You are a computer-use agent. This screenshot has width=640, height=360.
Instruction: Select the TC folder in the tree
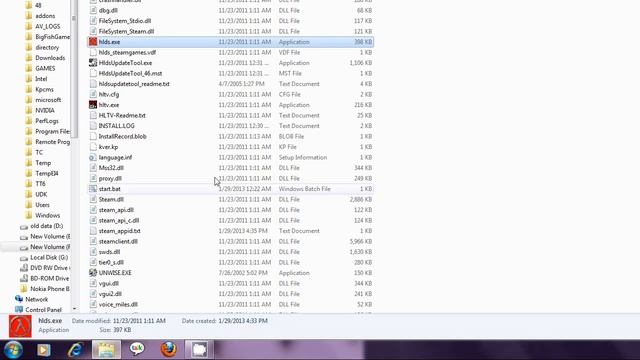39,152
